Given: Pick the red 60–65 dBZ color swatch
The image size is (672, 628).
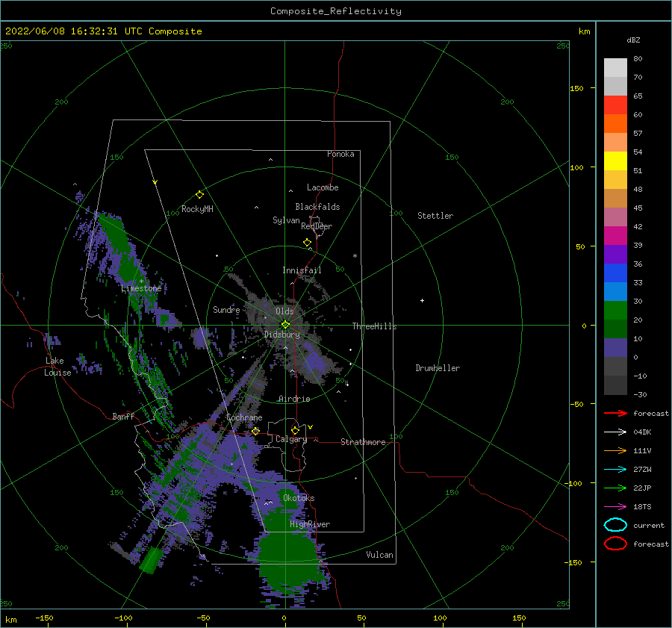Looking at the screenshot, I should 615,105.
